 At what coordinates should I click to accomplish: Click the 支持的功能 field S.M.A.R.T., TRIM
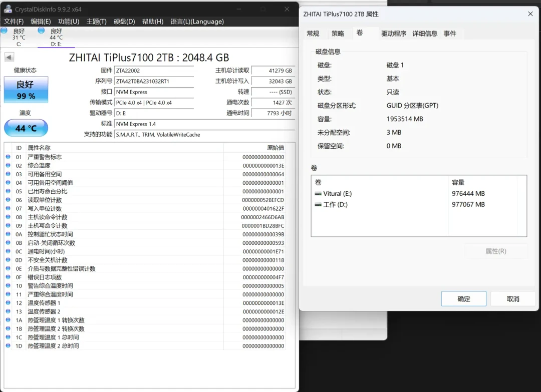tap(204, 135)
